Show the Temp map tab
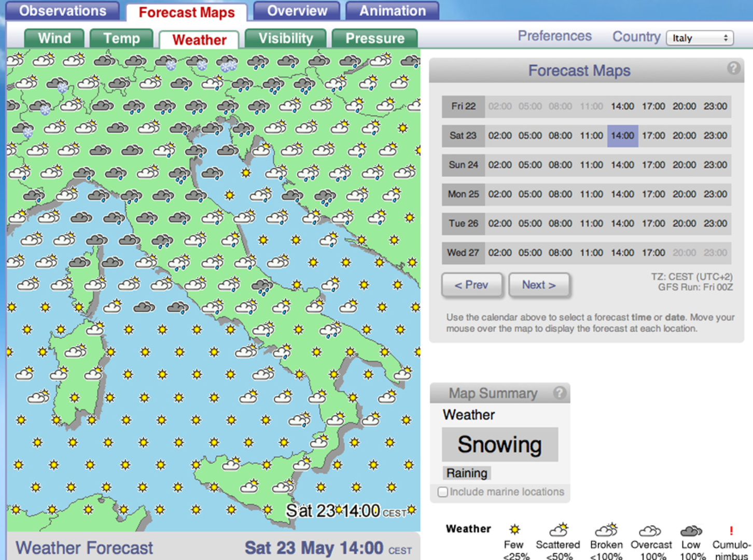 click(121, 38)
